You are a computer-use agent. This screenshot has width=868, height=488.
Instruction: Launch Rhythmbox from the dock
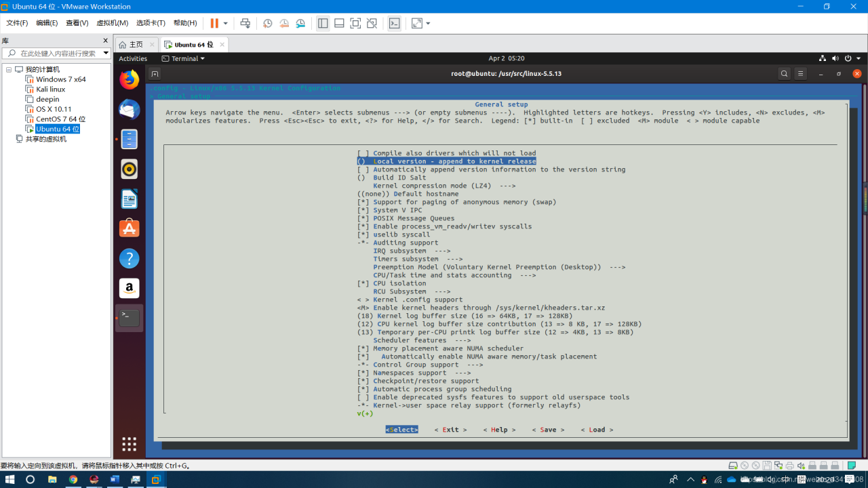coord(129,169)
